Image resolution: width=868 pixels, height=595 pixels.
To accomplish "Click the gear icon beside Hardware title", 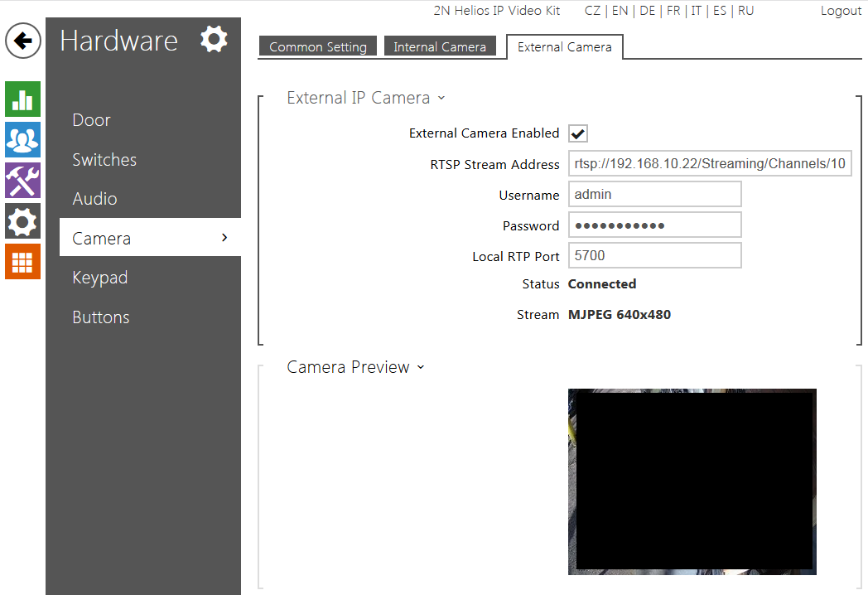I will click(x=214, y=40).
